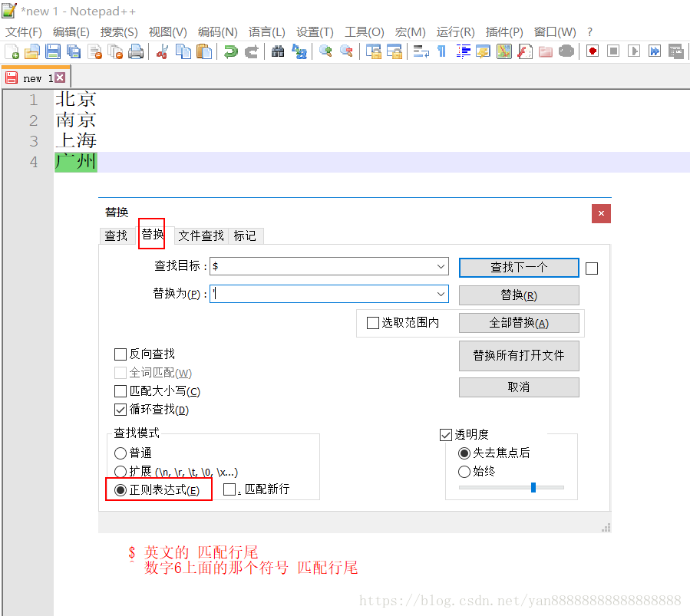
Task: Click the Close document toolbar icon
Action: 95,52
